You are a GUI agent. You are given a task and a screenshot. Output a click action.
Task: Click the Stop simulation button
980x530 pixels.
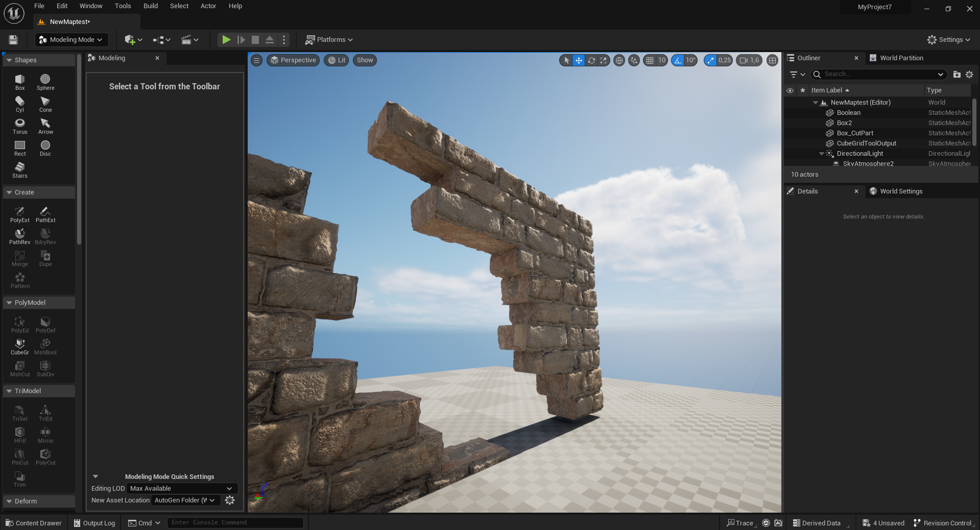[x=255, y=39]
